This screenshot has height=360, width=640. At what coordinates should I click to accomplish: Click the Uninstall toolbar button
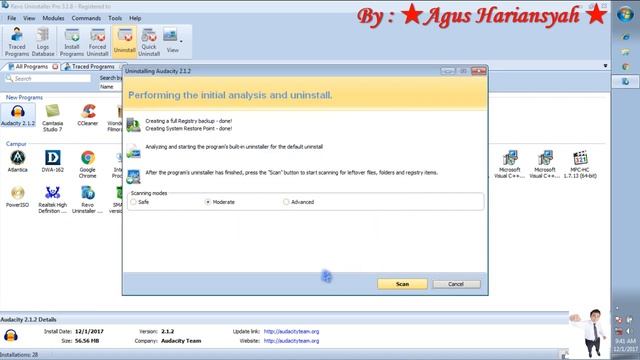coord(124,42)
